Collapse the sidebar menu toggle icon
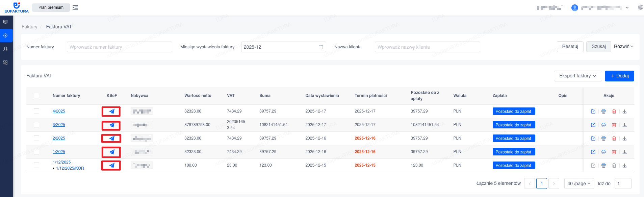644x197 pixels. (75, 7)
